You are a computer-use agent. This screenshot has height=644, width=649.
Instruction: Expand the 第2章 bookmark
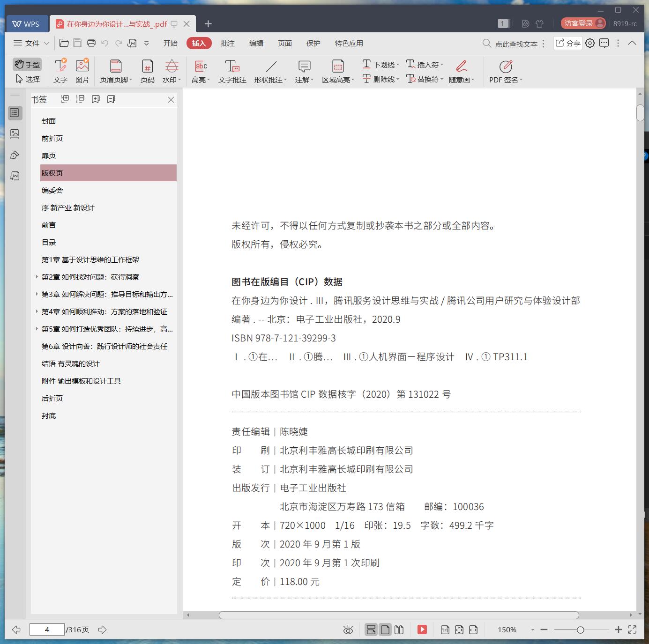[37, 277]
